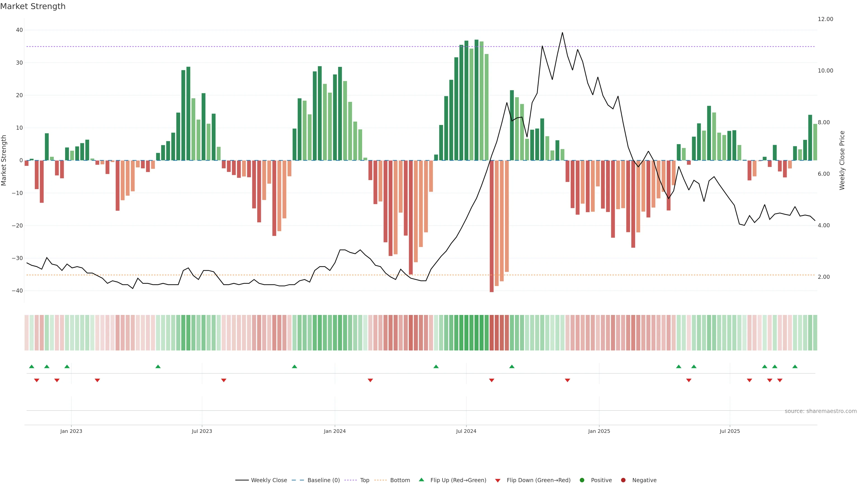This screenshot has height=488, width=868.
Task: Click the source: sharemaestro.com text
Action: click(821, 411)
